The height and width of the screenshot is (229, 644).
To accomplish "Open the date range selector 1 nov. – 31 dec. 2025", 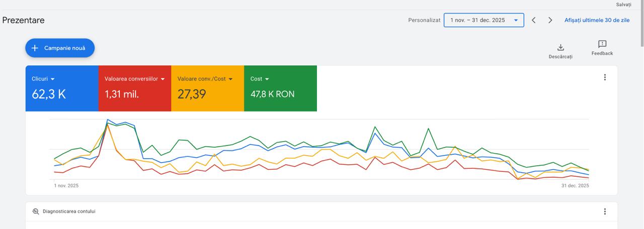I will 484,20.
